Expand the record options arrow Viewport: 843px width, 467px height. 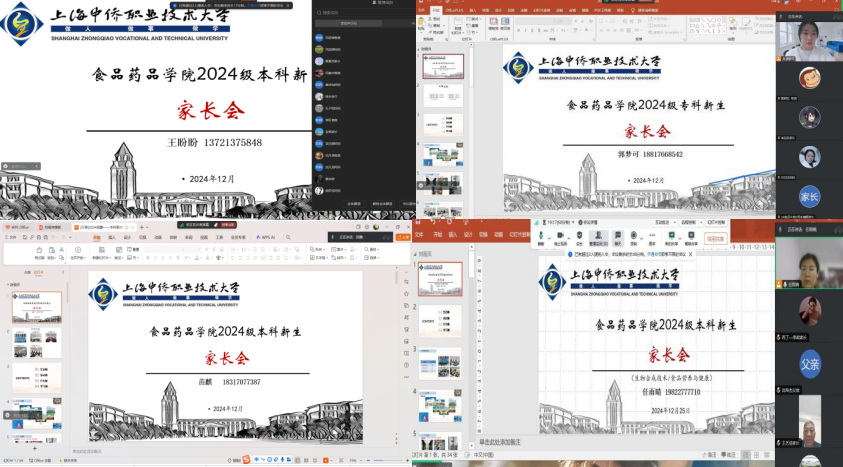641,239
